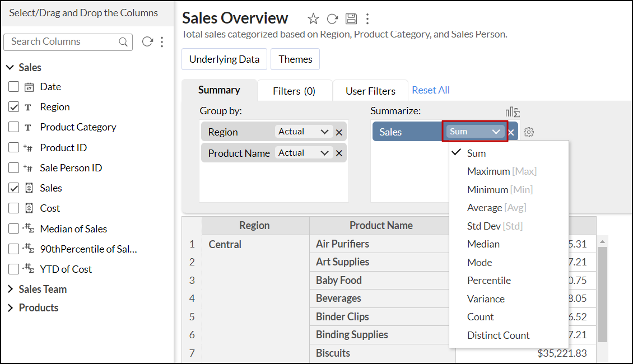The width and height of the screenshot is (633, 364).
Task: Expand the Sales Team table
Action: [x=11, y=290]
